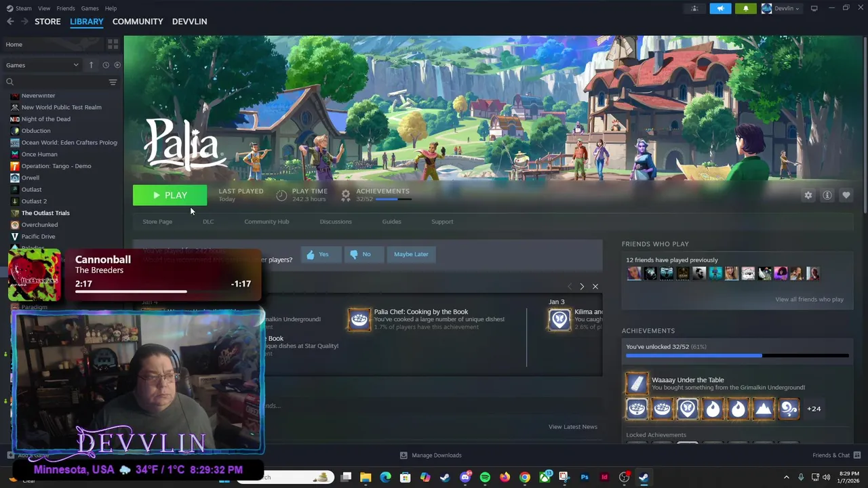The height and width of the screenshot is (488, 868).
Task: Click the first friend avatar
Action: pyautogui.click(x=634, y=273)
